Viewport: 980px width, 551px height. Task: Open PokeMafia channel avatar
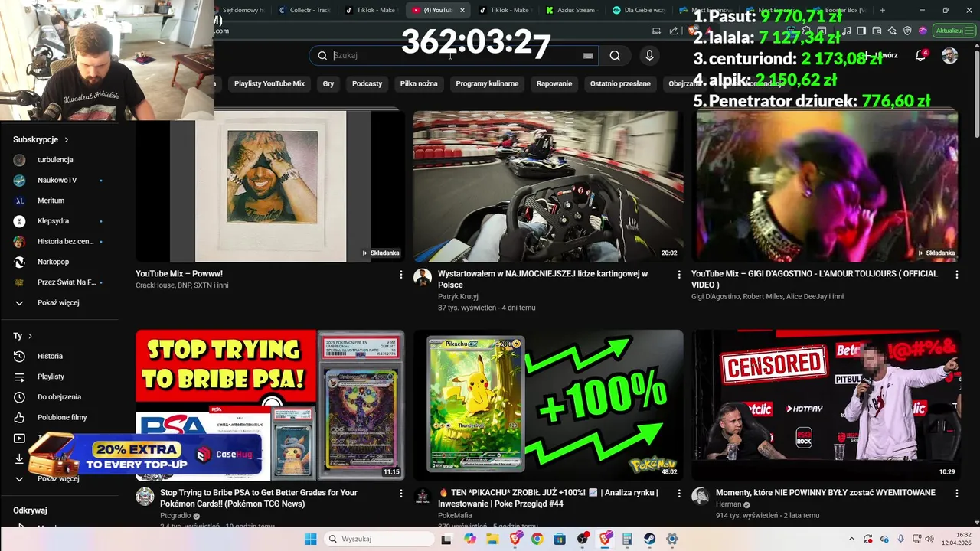(423, 496)
